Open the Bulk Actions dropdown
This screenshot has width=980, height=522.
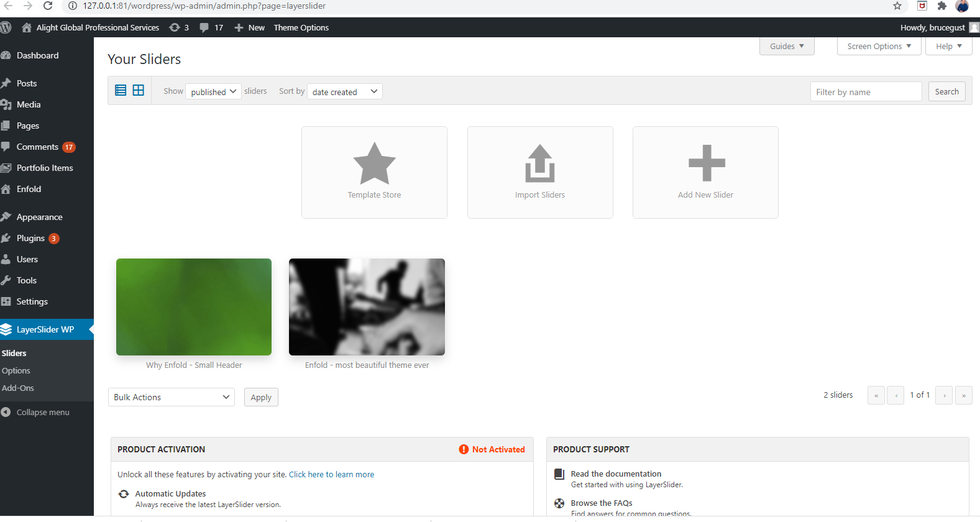pos(172,397)
